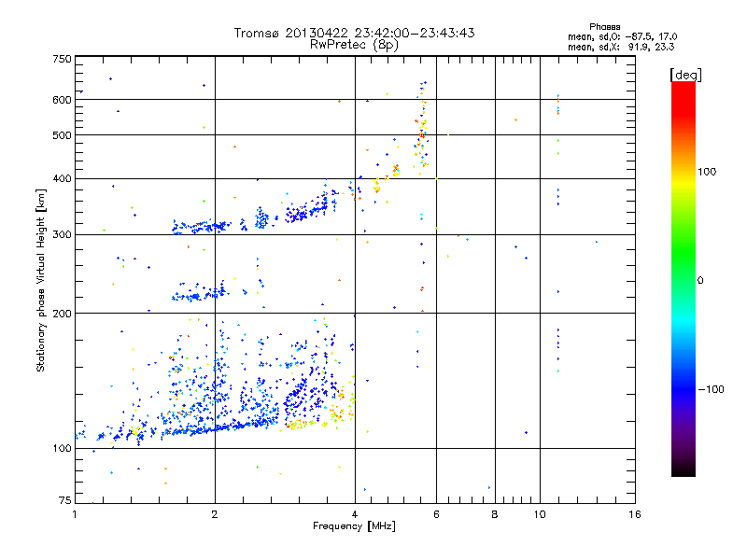
Task: Select the text "mean, sd,O: -87.5, 17.0"
Action: (x=622, y=36)
